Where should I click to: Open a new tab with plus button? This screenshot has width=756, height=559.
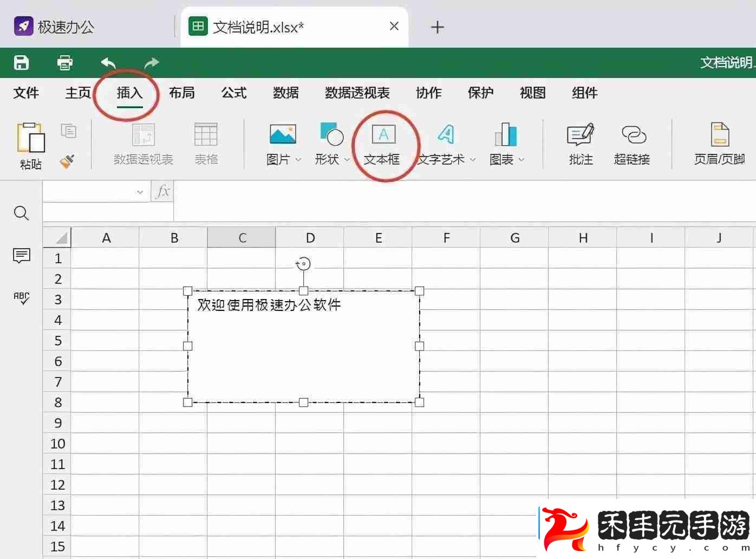click(438, 27)
